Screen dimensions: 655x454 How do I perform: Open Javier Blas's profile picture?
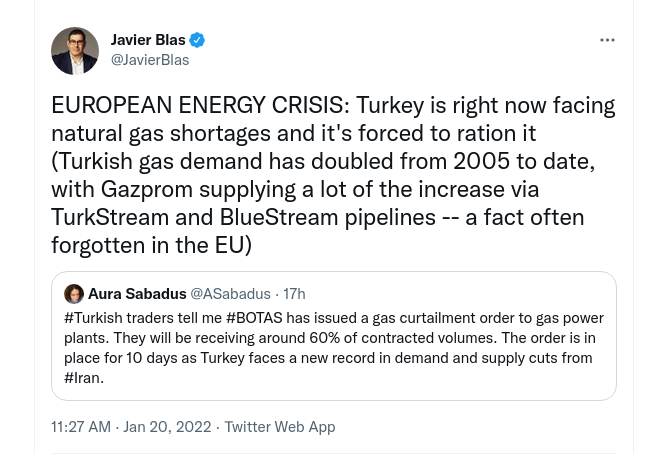click(x=75, y=51)
